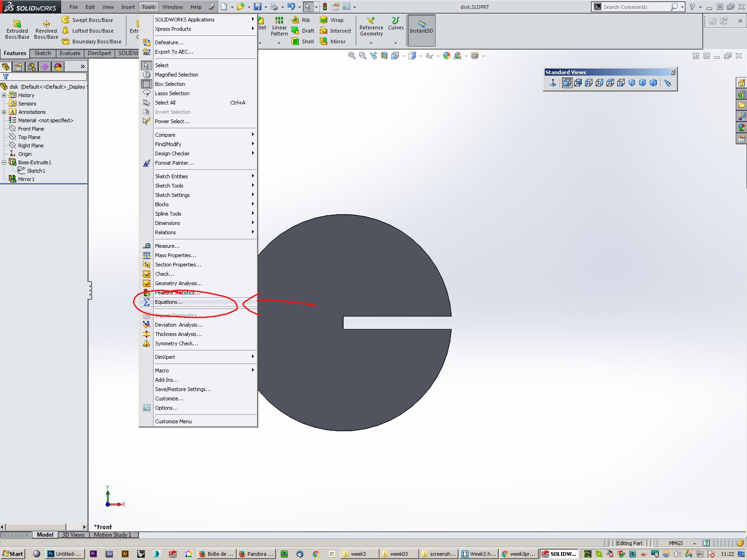This screenshot has height=560, width=747.
Task: Click the Mirror feature tool
Action: [333, 42]
